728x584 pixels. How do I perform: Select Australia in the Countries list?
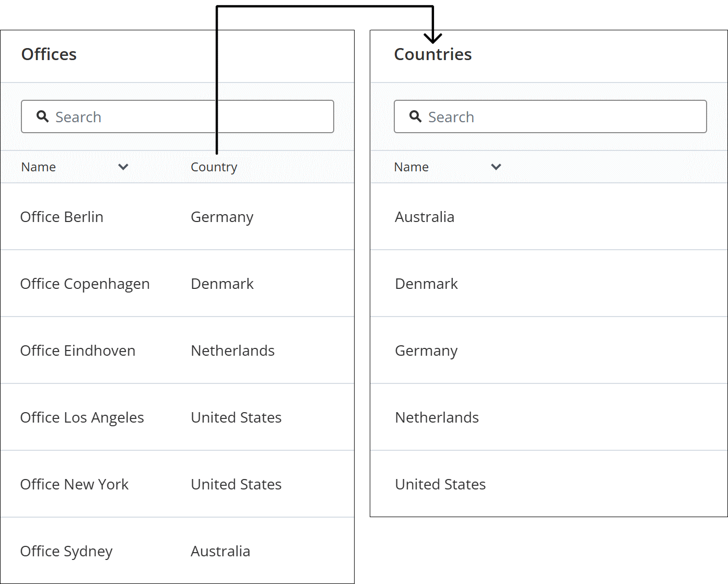click(x=425, y=217)
